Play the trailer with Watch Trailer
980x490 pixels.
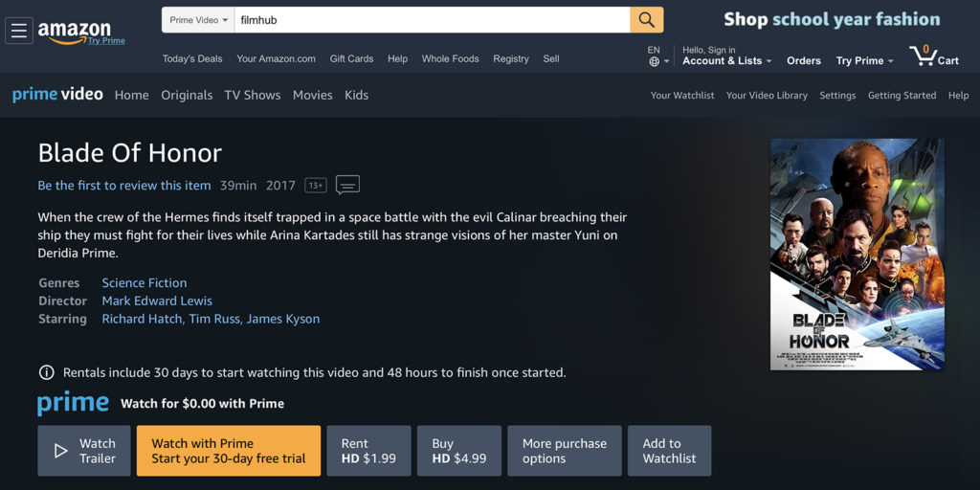[84, 451]
